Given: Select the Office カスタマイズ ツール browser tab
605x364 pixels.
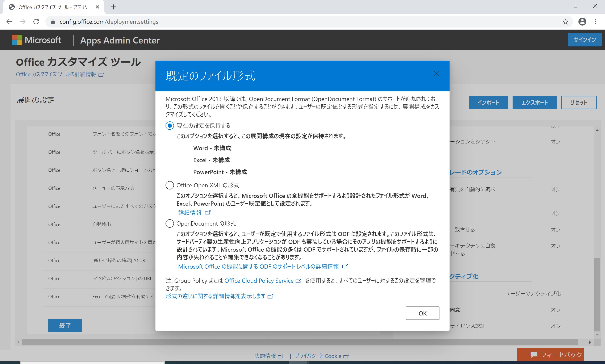Looking at the screenshot, I should [x=53, y=7].
